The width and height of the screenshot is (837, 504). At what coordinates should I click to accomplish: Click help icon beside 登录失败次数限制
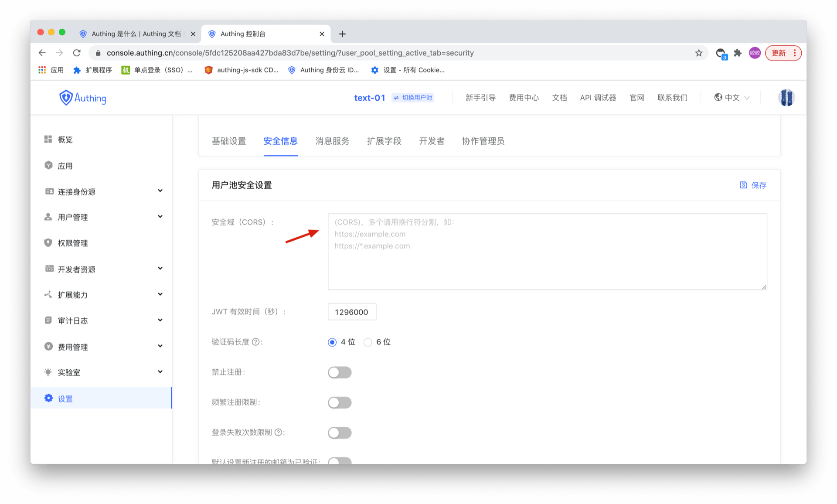278,432
